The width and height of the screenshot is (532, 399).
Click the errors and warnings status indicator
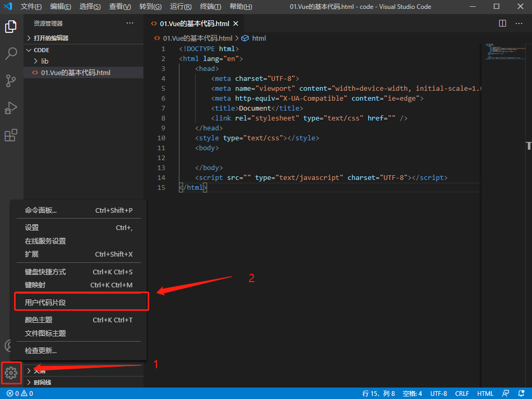[x=20, y=394]
